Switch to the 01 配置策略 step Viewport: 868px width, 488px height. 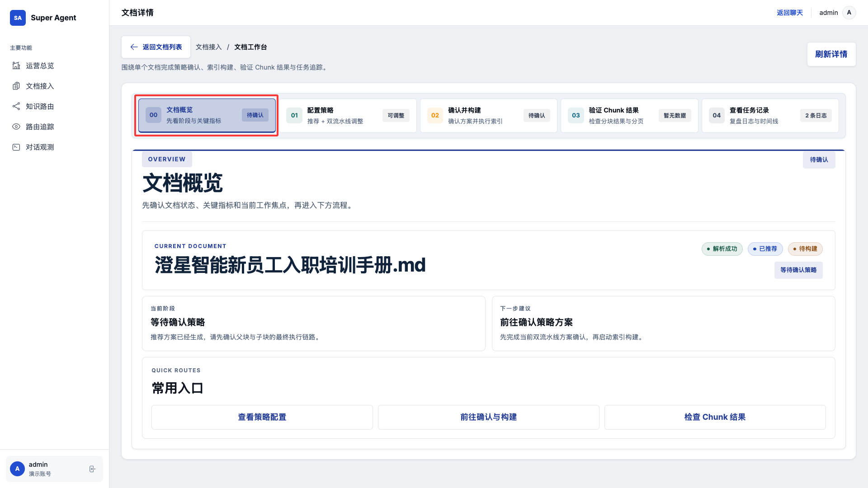click(348, 116)
